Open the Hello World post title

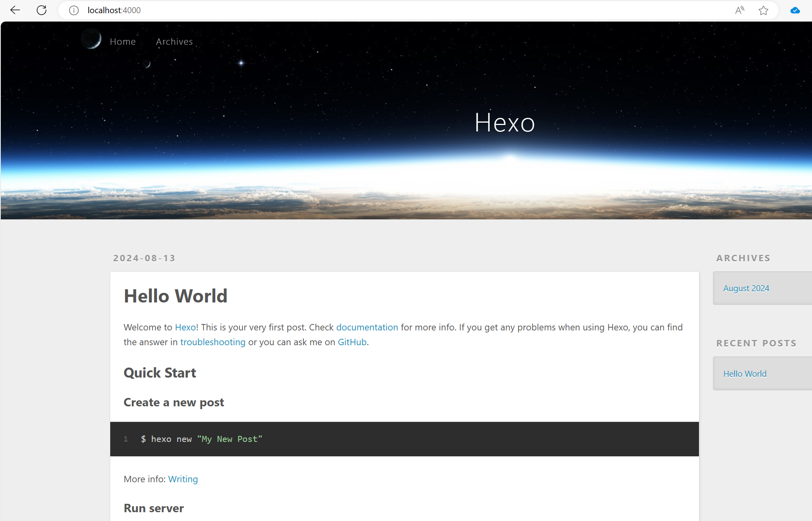[x=175, y=296]
